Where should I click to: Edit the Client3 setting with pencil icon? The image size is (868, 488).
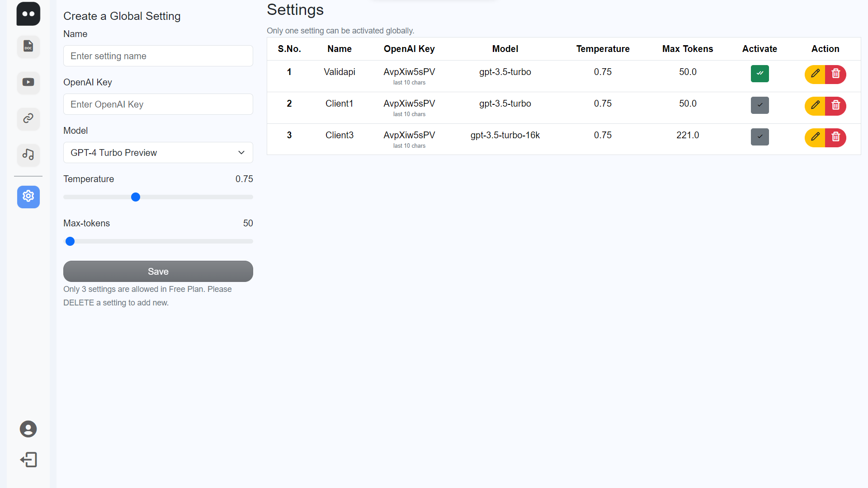tap(815, 137)
